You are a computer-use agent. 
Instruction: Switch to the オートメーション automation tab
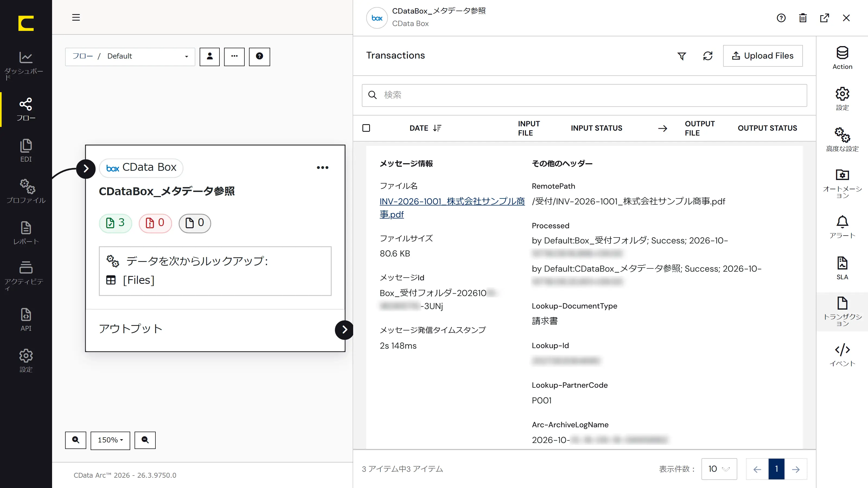point(842,184)
